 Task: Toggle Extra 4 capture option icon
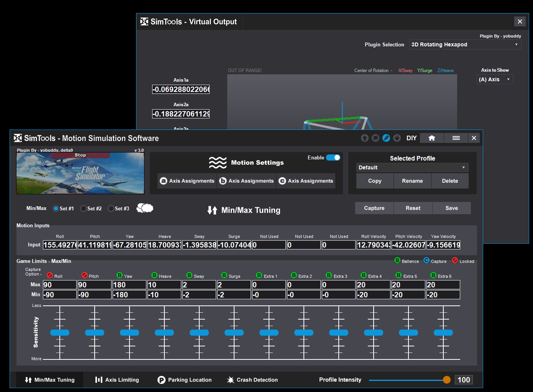[364, 275]
